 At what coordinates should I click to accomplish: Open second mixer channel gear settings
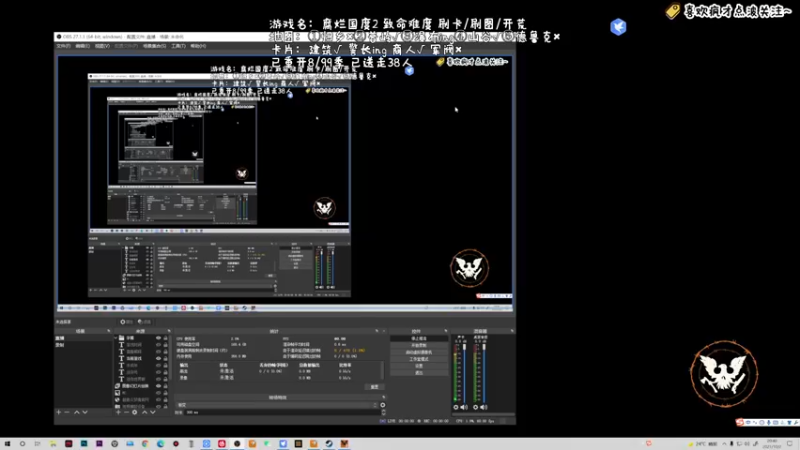pos(476,407)
